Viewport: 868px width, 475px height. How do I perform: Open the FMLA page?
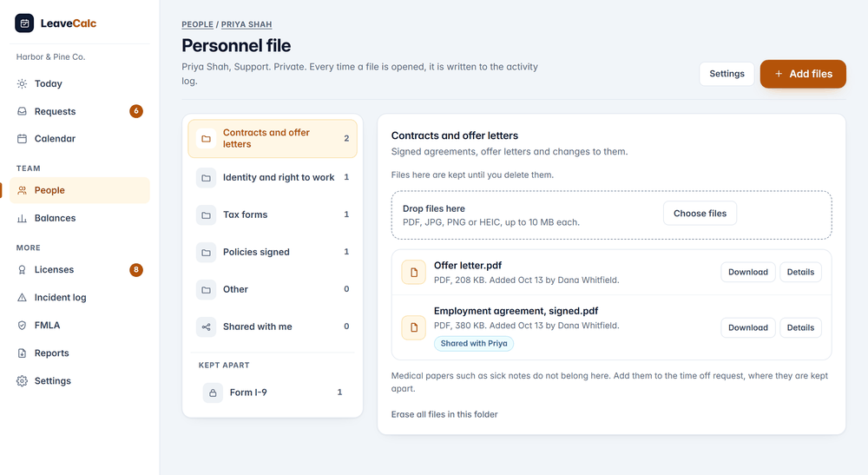[80, 325]
